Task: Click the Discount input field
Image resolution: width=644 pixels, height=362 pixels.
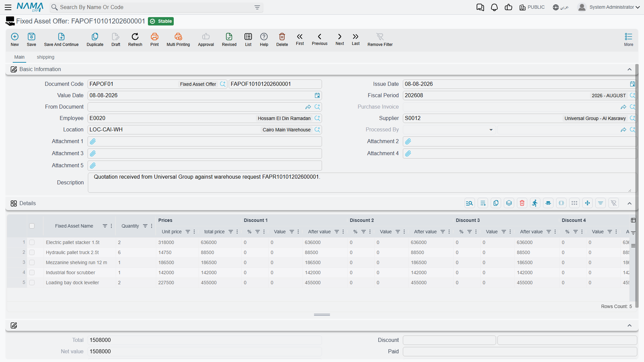Action: [x=449, y=340]
